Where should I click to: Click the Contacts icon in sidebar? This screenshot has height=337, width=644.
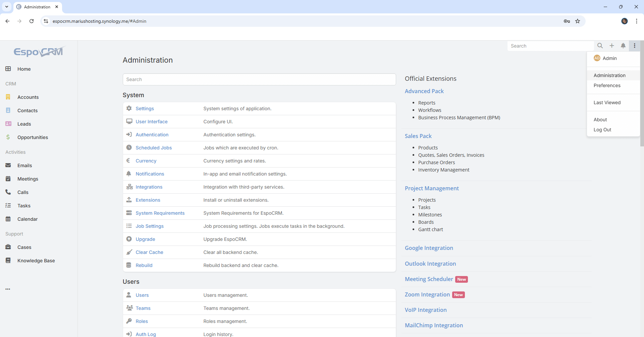[8, 110]
